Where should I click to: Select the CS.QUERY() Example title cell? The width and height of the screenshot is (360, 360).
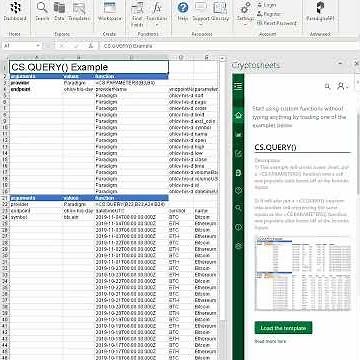tap(89, 67)
